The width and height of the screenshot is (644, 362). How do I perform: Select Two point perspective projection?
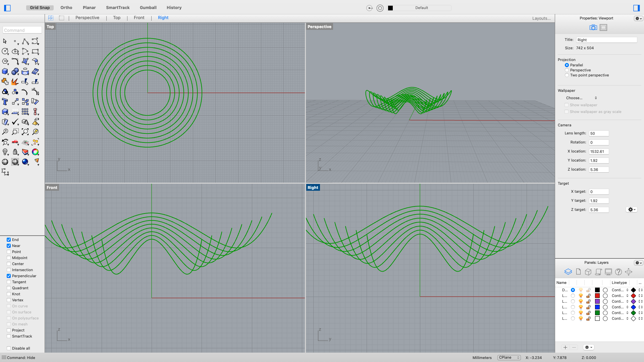(x=567, y=75)
